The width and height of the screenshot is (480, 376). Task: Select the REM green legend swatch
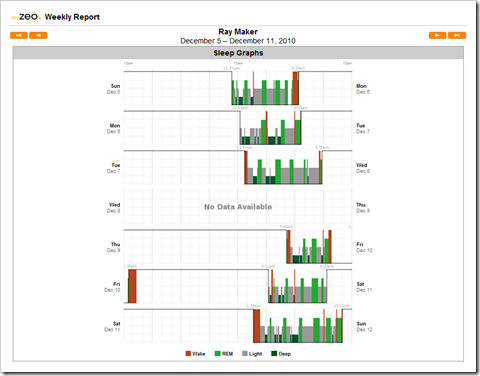218,354
